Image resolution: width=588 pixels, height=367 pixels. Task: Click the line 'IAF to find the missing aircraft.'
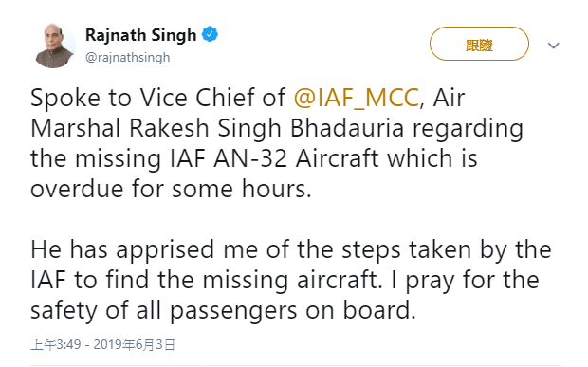(207, 280)
